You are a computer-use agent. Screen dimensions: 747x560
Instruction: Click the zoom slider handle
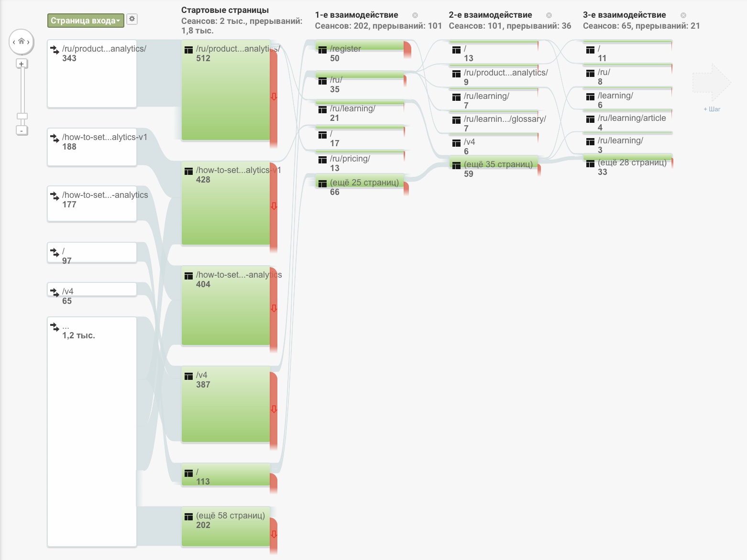click(x=22, y=116)
